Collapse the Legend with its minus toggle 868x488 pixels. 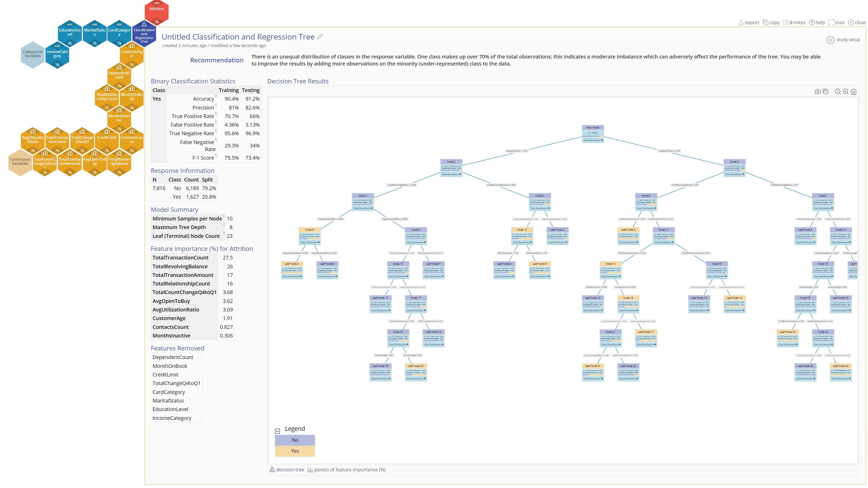[277, 431]
